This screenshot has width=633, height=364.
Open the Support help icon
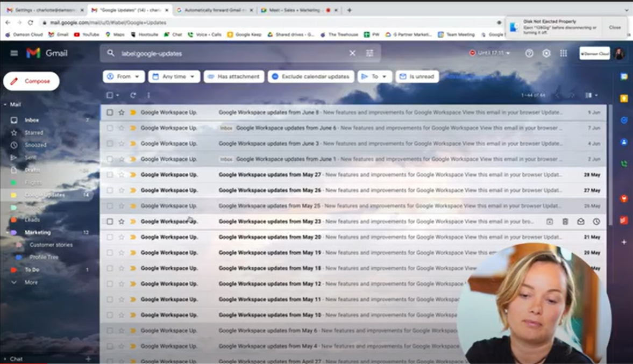(529, 53)
